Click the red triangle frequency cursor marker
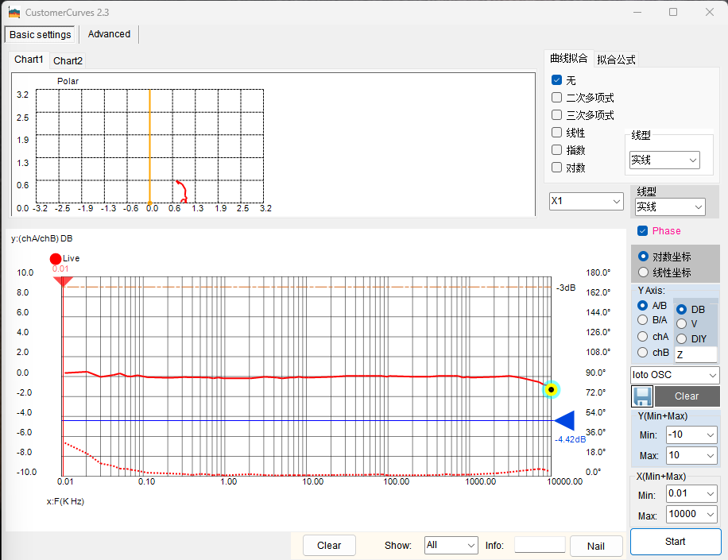Screen dimensions: 728x560 pos(63,281)
